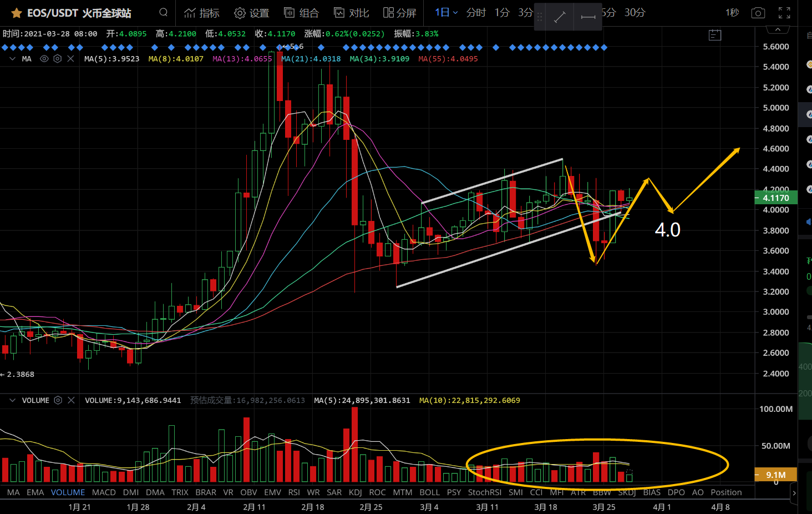The width and height of the screenshot is (812, 514).
Task: Click MA(5):3.9523 legend value
Action: (111, 58)
